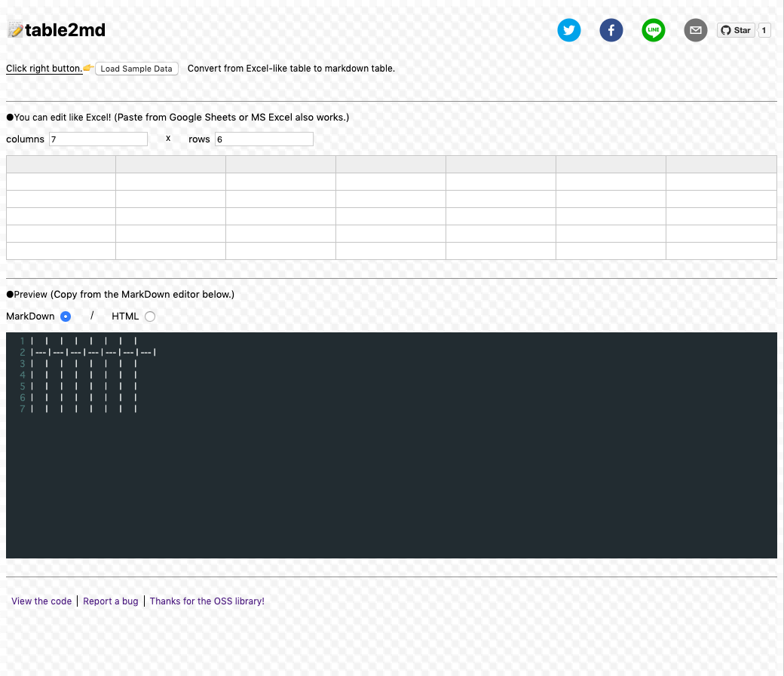The height and width of the screenshot is (676, 784).
Task: Click the table2md memo logo icon
Action: (x=15, y=29)
